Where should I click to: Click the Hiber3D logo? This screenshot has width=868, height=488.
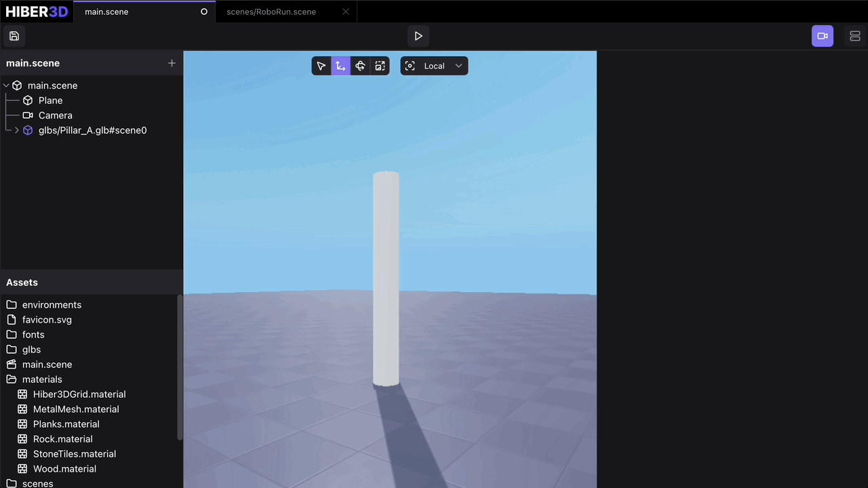pyautogui.click(x=37, y=11)
